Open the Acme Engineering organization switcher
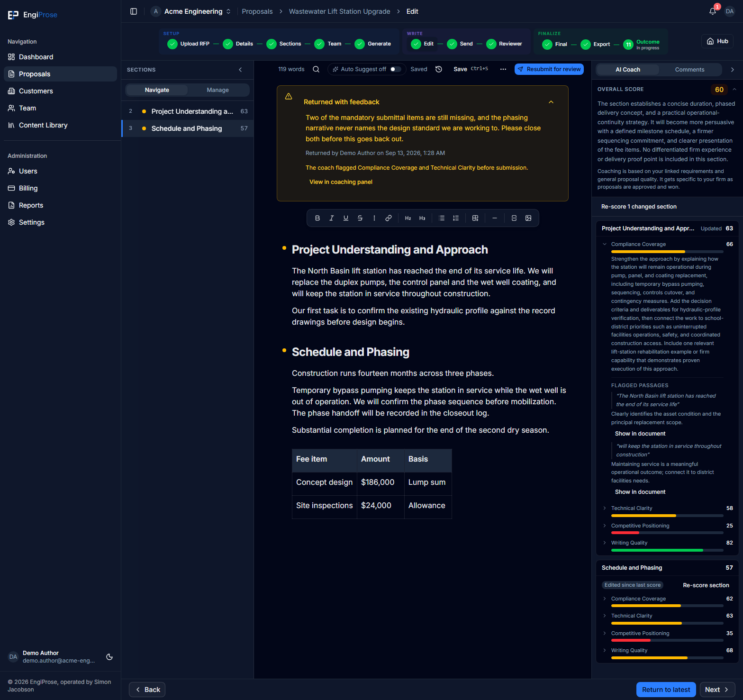 tap(191, 11)
